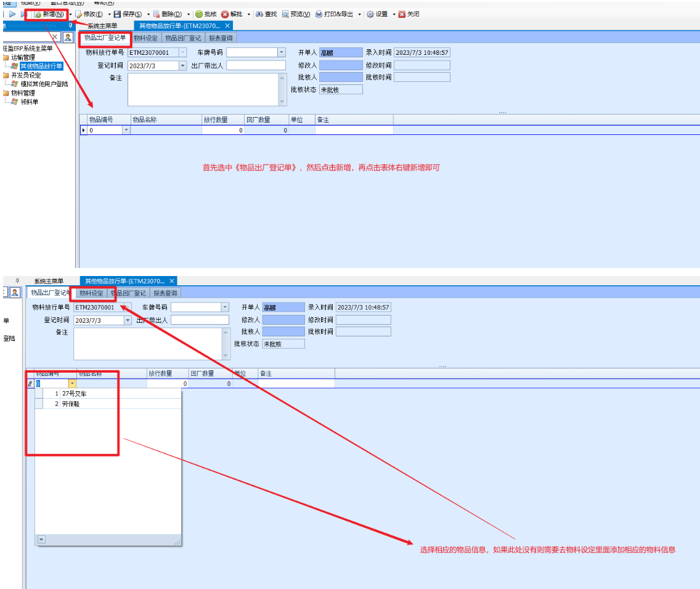Click yellow 物品编号 dropdown arrow in lower grid
The height and width of the screenshot is (589, 700).
coord(72,384)
